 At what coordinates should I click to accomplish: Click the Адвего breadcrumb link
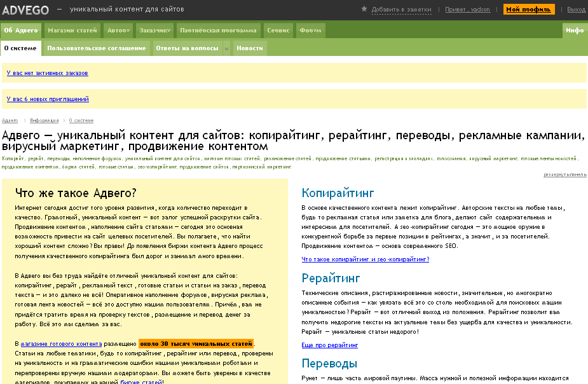pos(10,120)
